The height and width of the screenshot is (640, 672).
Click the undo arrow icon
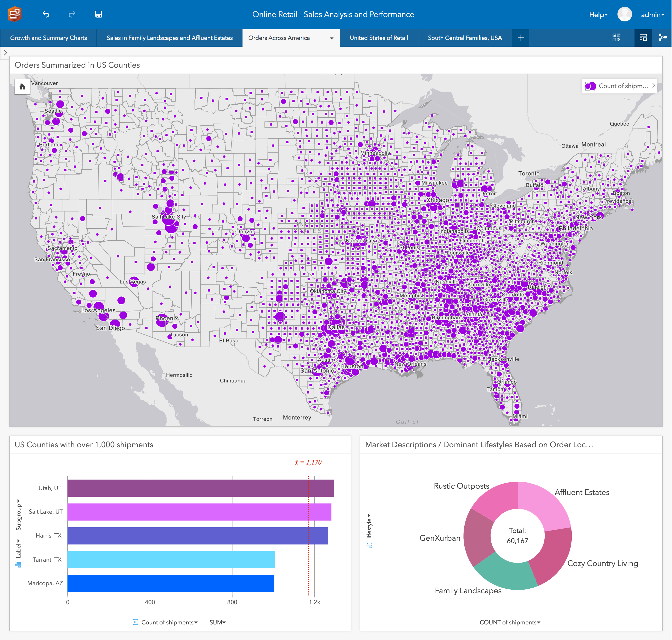[x=46, y=14]
